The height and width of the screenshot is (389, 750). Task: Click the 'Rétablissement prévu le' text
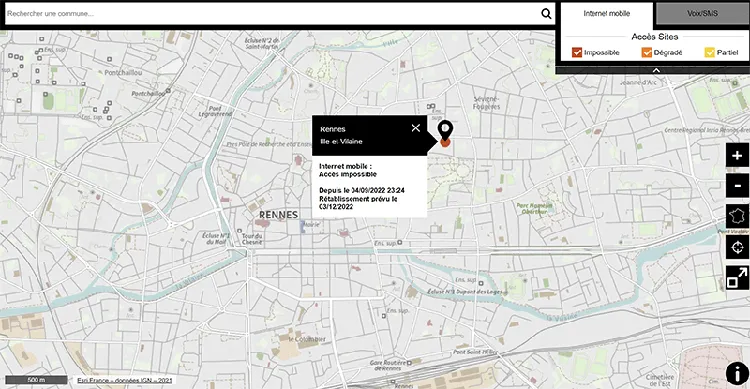point(358,199)
